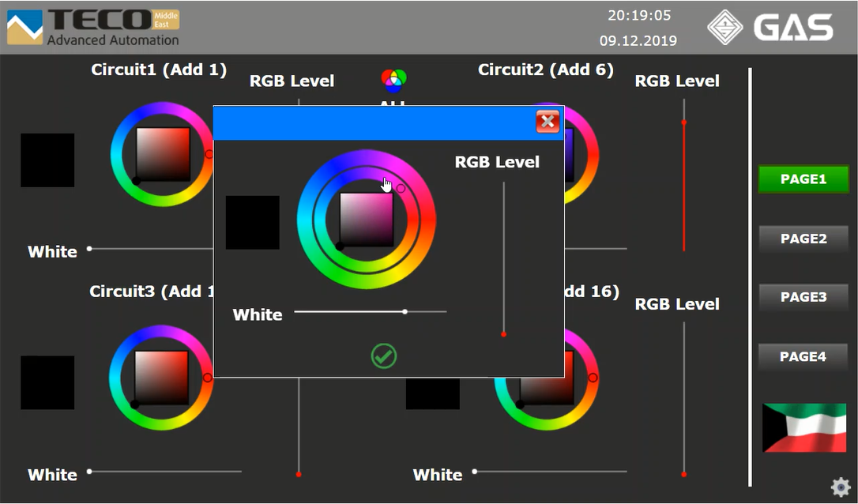Click the popup black color preview box

(x=253, y=223)
